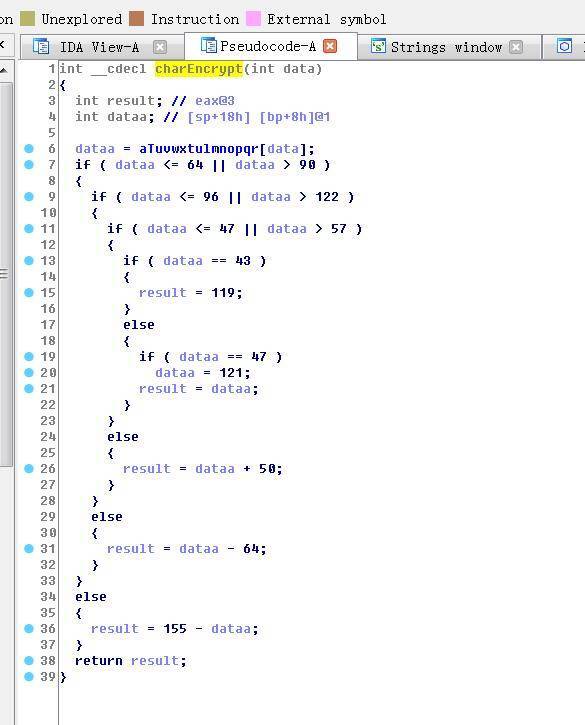Viewport: 585px width, 725px height.
Task: Click 'result = dataa - 64;' statement
Action: pyautogui.click(x=187, y=549)
